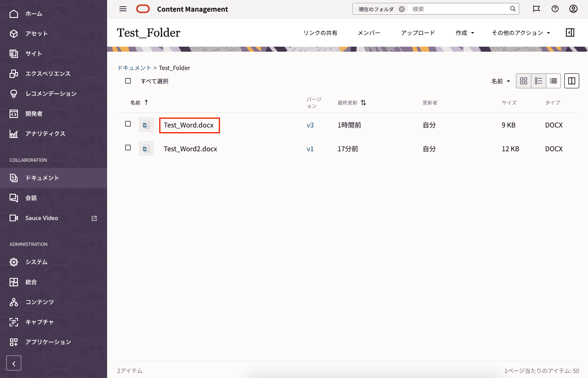Select the メンバー menu item
Image resolution: width=588 pixels, height=378 pixels.
368,33
